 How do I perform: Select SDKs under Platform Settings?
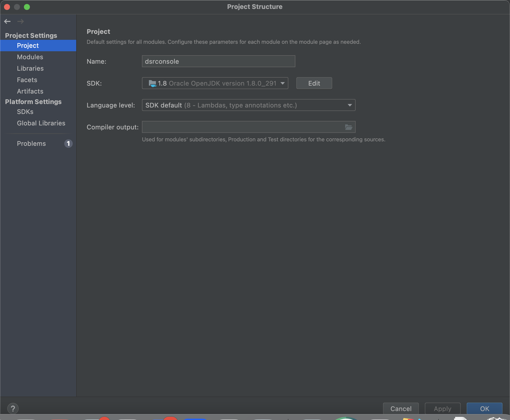(x=25, y=112)
